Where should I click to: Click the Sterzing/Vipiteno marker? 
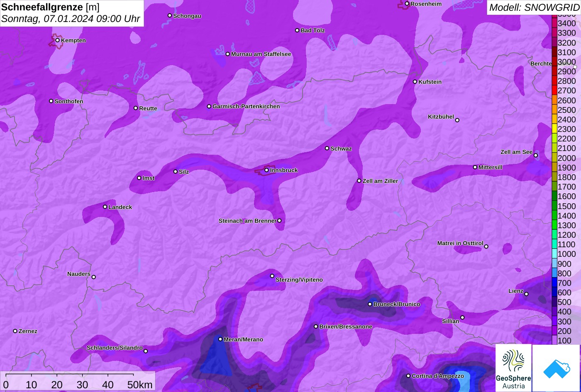272,276
